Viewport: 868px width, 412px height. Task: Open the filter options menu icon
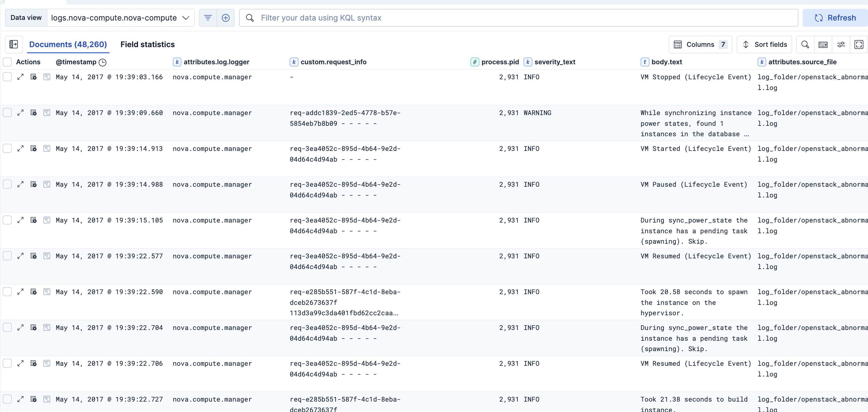pyautogui.click(x=207, y=18)
